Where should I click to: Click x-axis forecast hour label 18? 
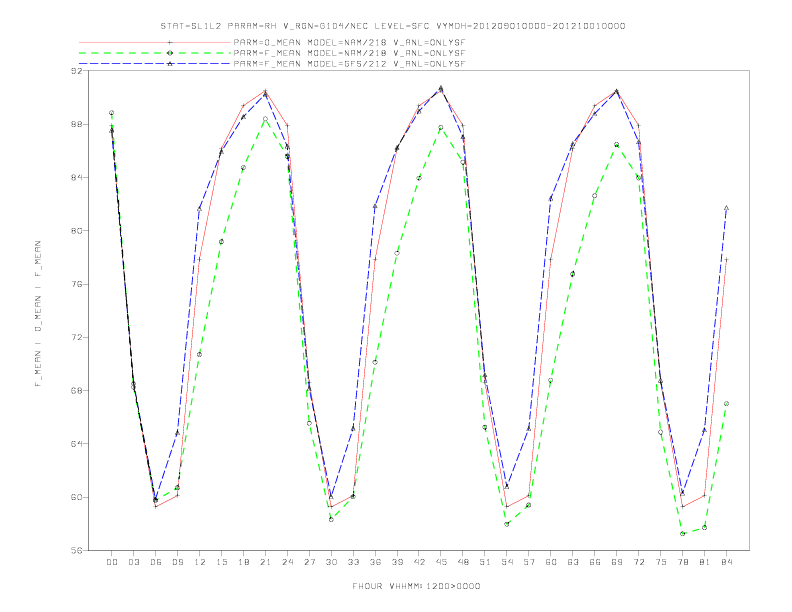[x=243, y=562]
